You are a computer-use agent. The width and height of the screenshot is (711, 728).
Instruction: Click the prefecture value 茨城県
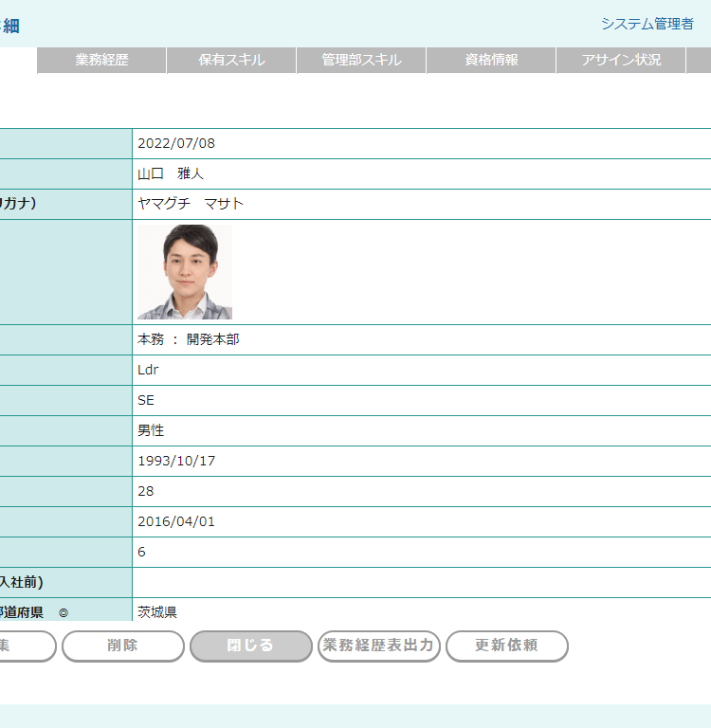[157, 612]
